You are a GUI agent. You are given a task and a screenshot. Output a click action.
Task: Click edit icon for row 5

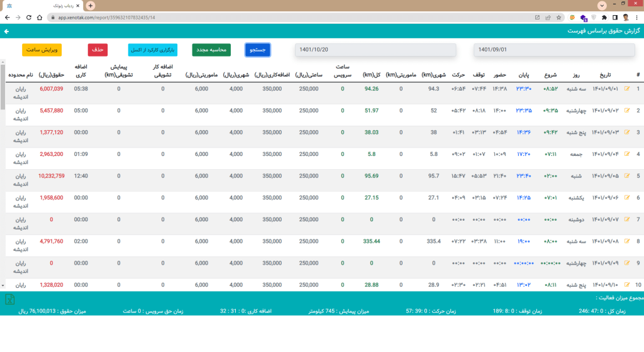[x=627, y=176]
